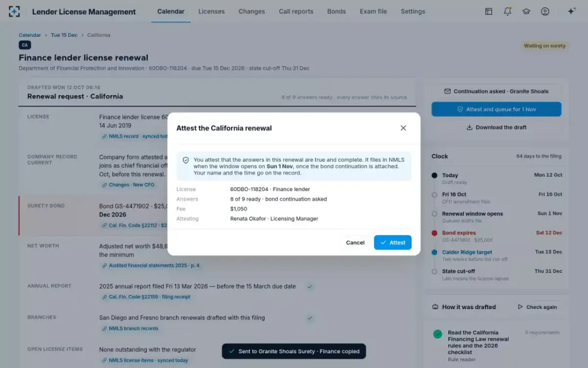The width and height of the screenshot is (588, 368).
Task: Click Continuation asked Granite Shoals button
Action: click(496, 91)
